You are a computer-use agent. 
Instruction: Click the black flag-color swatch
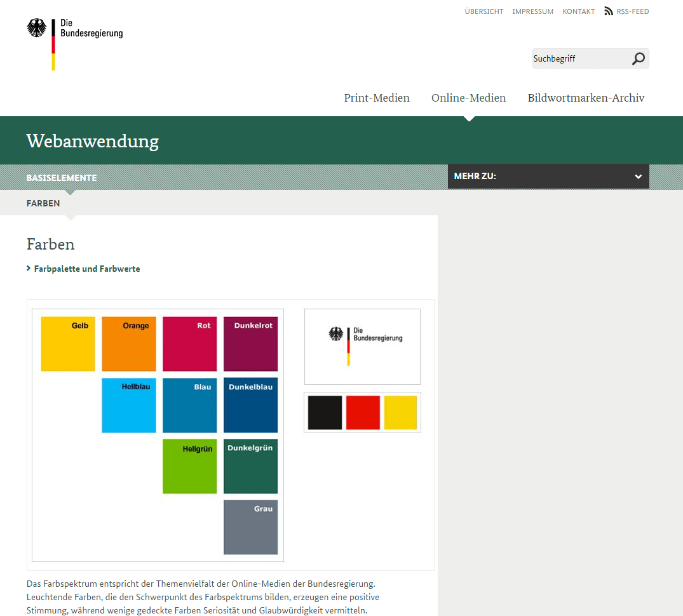pyautogui.click(x=325, y=413)
